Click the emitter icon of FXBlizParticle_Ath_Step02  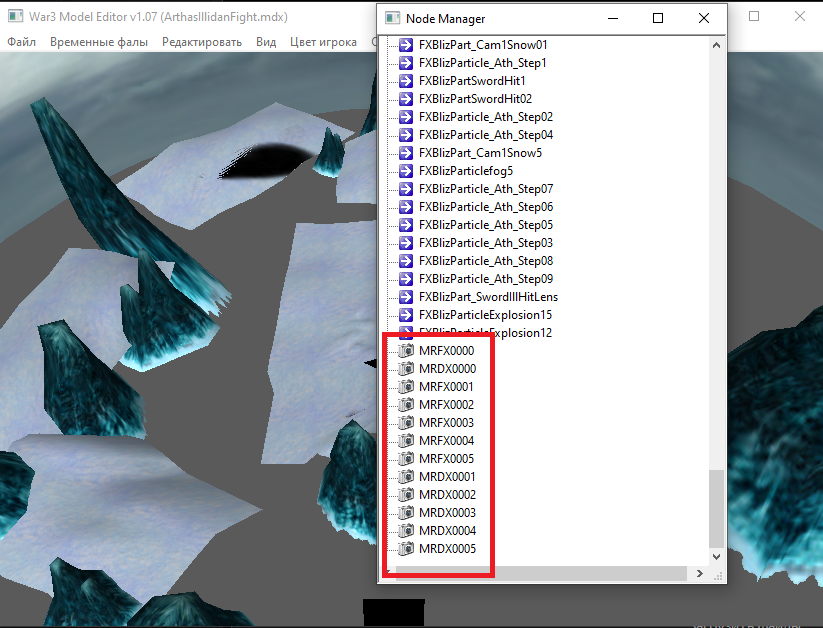point(406,117)
